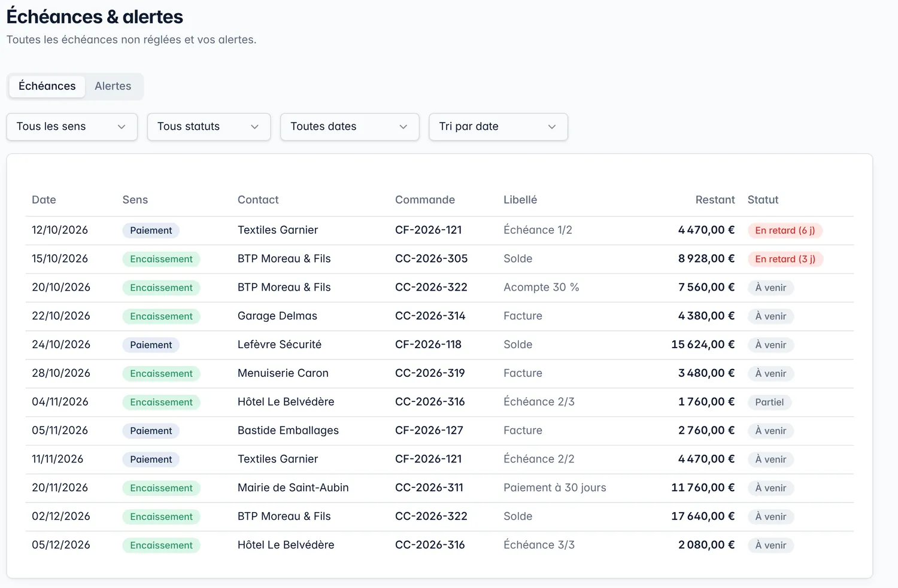The height and width of the screenshot is (588, 898).
Task: Click the 15 624,00 € amount
Action: point(703,345)
